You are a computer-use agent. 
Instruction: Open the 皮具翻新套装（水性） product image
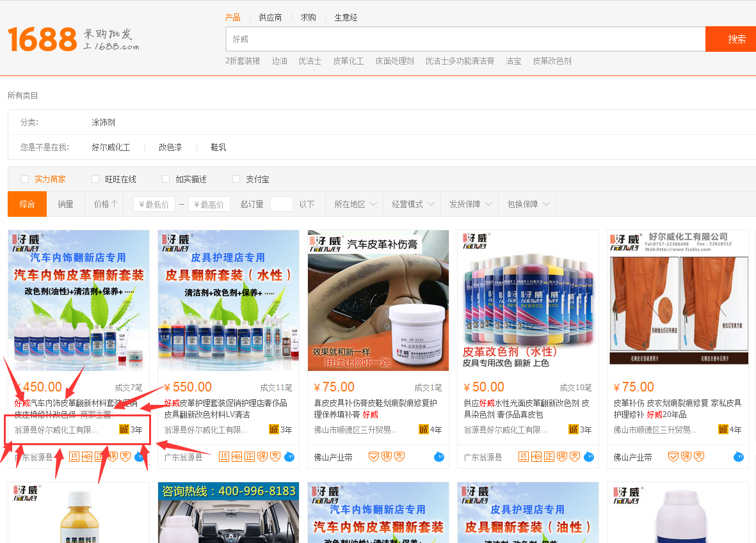229,301
